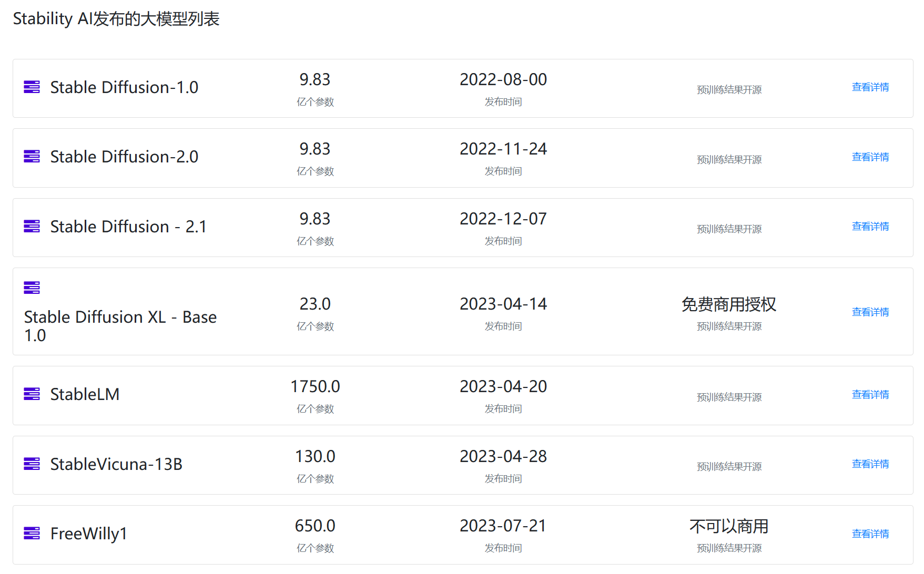Select the Stable Diffusion XL - Base 1.0 title

click(x=120, y=326)
